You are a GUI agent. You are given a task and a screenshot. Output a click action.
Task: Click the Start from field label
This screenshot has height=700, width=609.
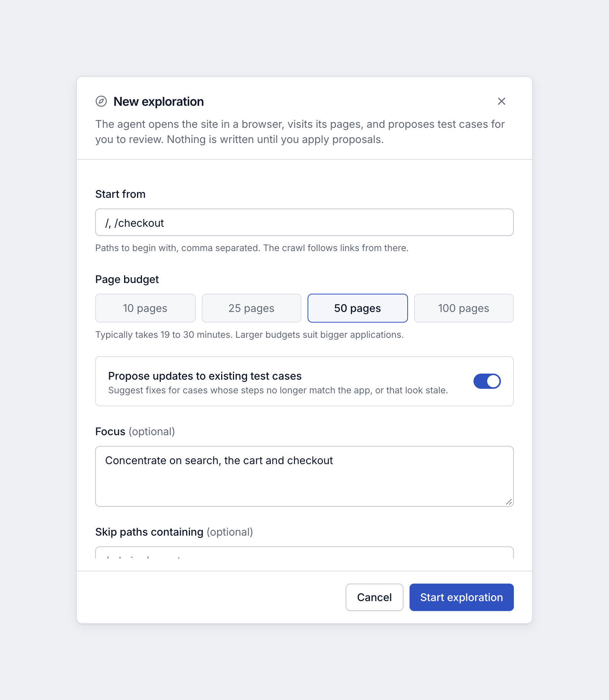(x=120, y=194)
